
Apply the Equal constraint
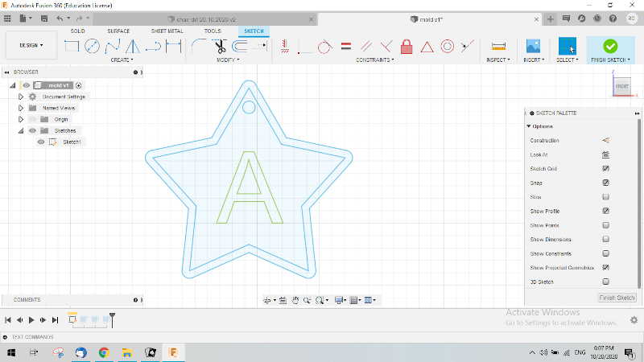pyautogui.click(x=346, y=47)
